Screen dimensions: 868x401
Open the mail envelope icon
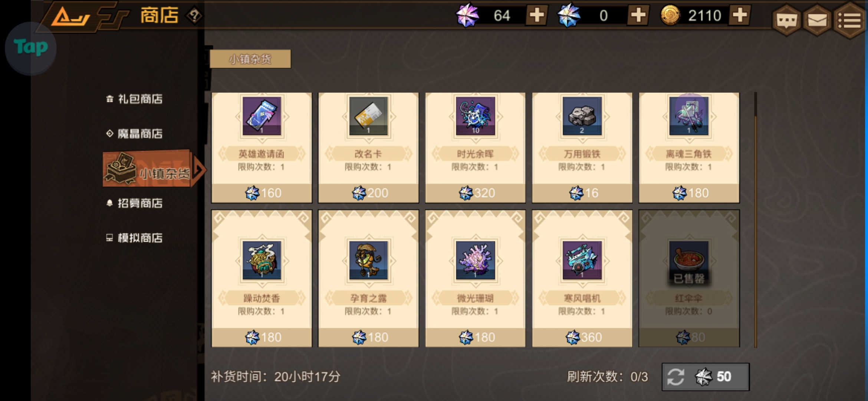click(817, 20)
